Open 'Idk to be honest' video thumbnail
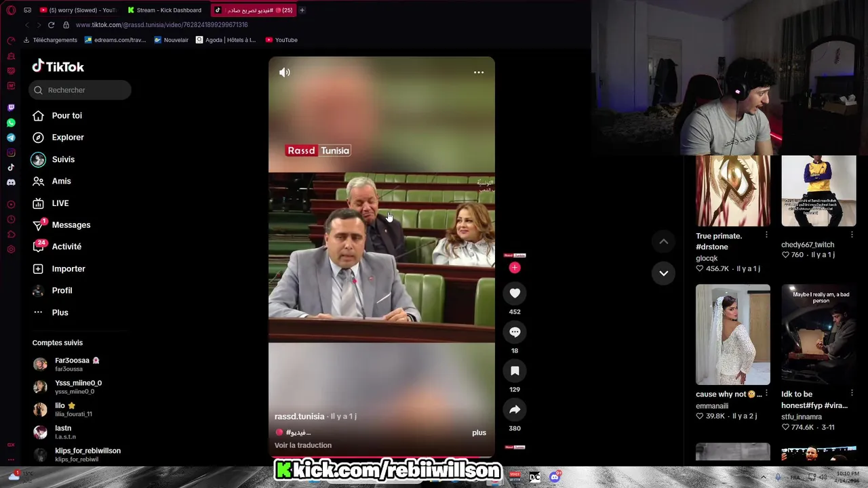Viewport: 868px width, 488px height. click(x=818, y=334)
